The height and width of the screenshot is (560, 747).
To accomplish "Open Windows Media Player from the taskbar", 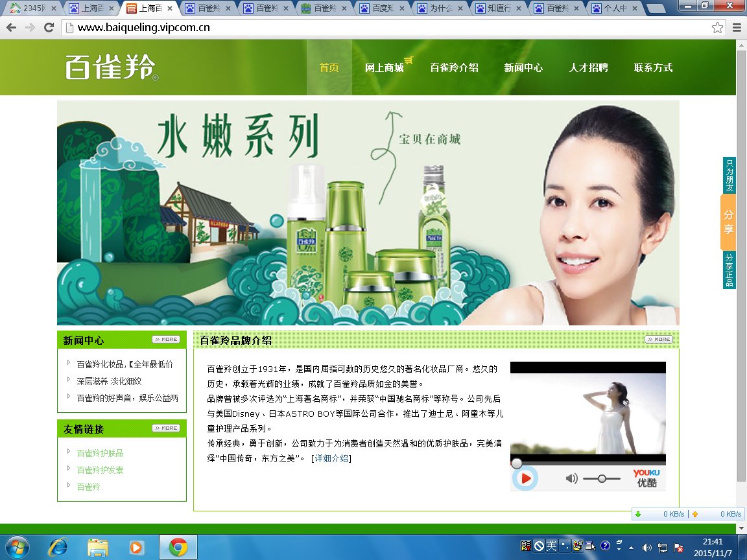I will [137, 546].
